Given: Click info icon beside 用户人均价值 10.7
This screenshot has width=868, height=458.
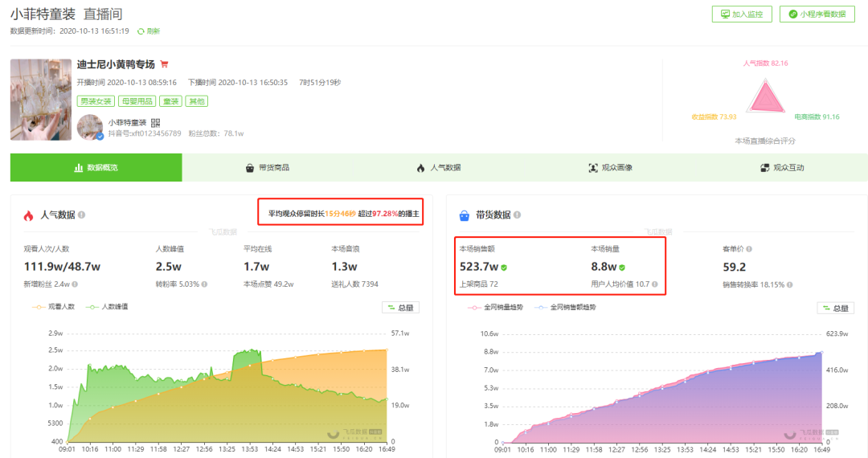Looking at the screenshot, I should click(655, 284).
